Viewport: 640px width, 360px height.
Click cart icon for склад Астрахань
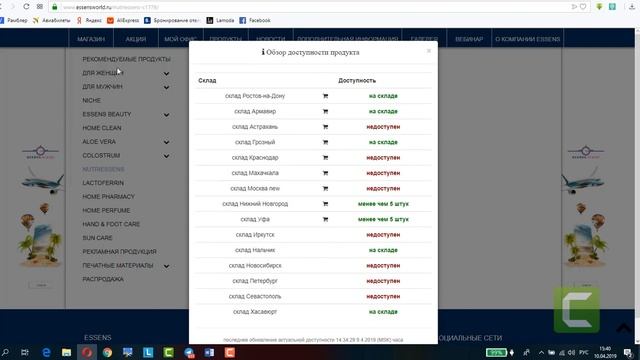[325, 127]
